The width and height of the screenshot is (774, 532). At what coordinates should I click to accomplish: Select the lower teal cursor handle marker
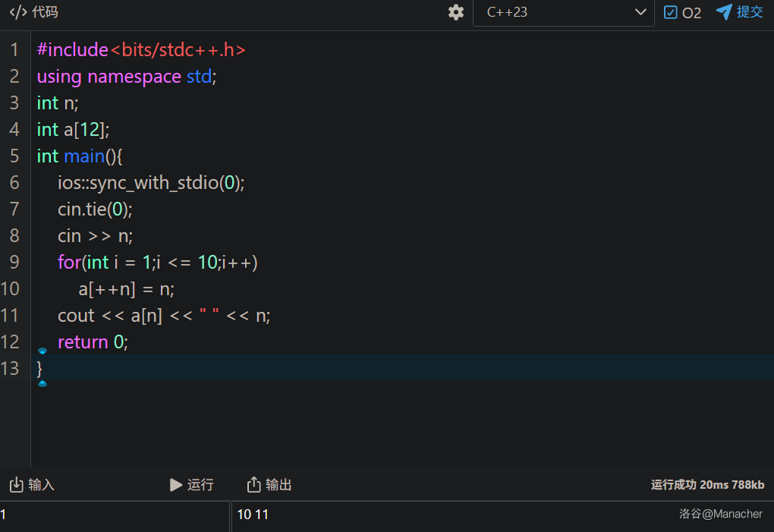pyautogui.click(x=42, y=384)
